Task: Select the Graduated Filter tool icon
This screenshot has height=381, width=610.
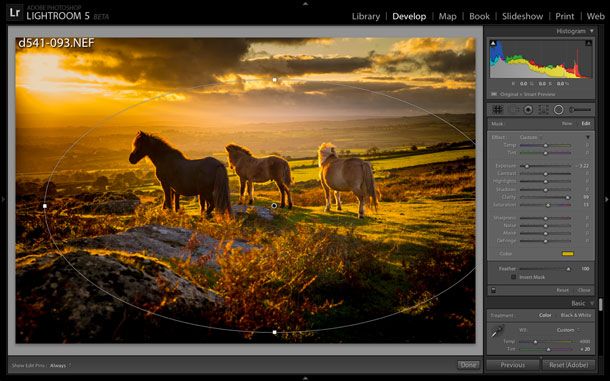Action: click(x=543, y=110)
